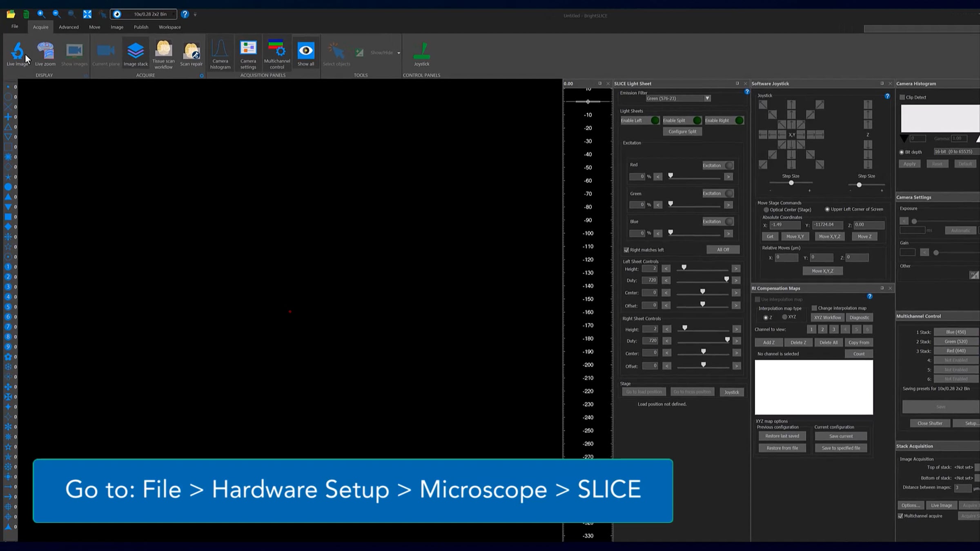The image size is (980, 551).
Task: Check Change interpolation map option
Action: 814,308
